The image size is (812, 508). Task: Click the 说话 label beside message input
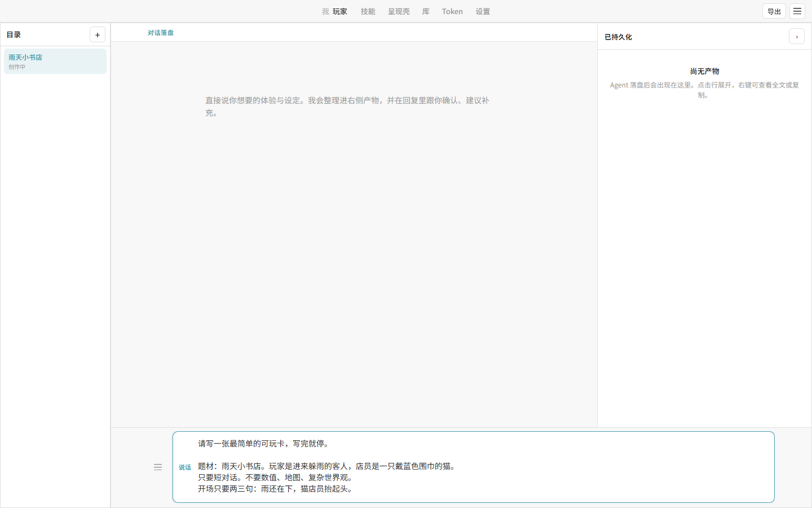coord(185,467)
